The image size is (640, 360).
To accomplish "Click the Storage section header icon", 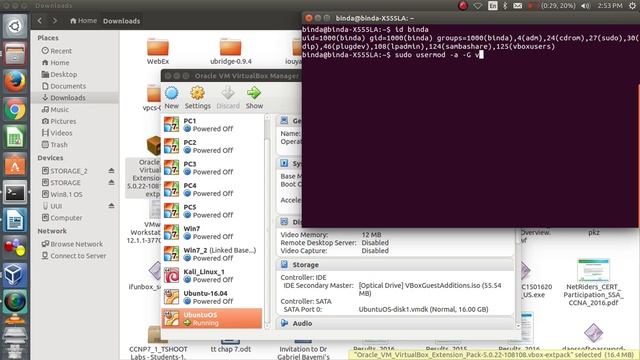I will [x=284, y=264].
